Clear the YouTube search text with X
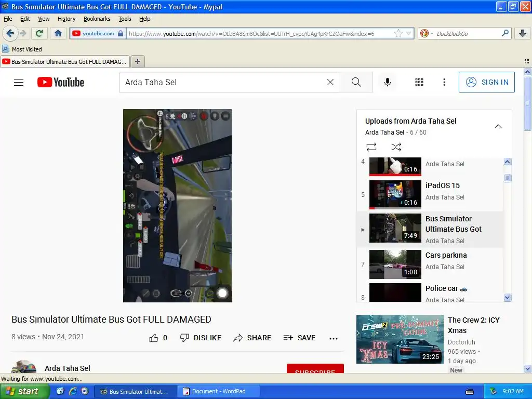 330,82
